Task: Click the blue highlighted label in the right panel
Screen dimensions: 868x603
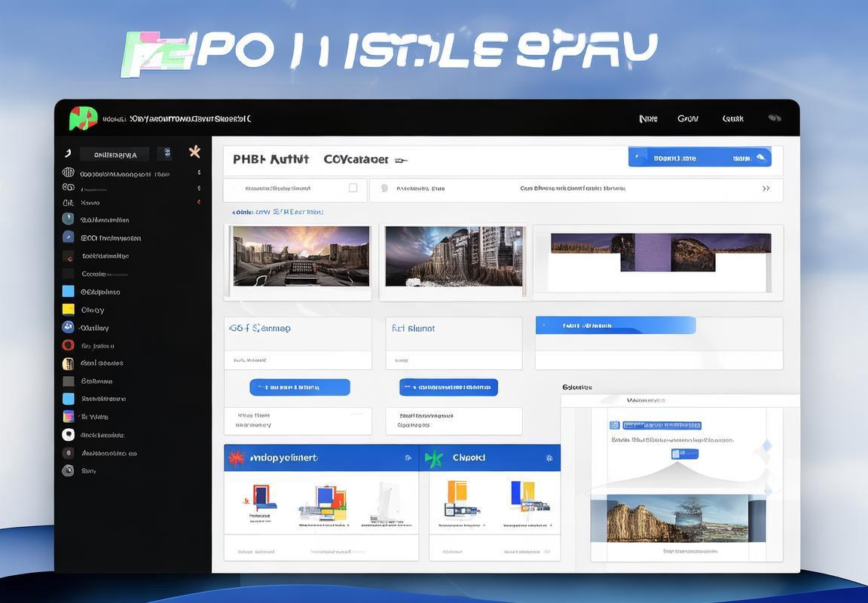Action: (x=662, y=425)
